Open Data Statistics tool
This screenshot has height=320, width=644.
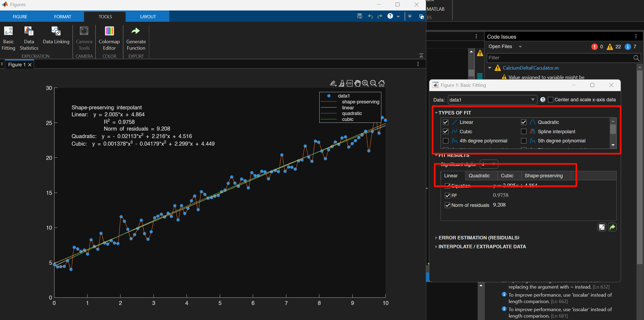tap(29, 38)
